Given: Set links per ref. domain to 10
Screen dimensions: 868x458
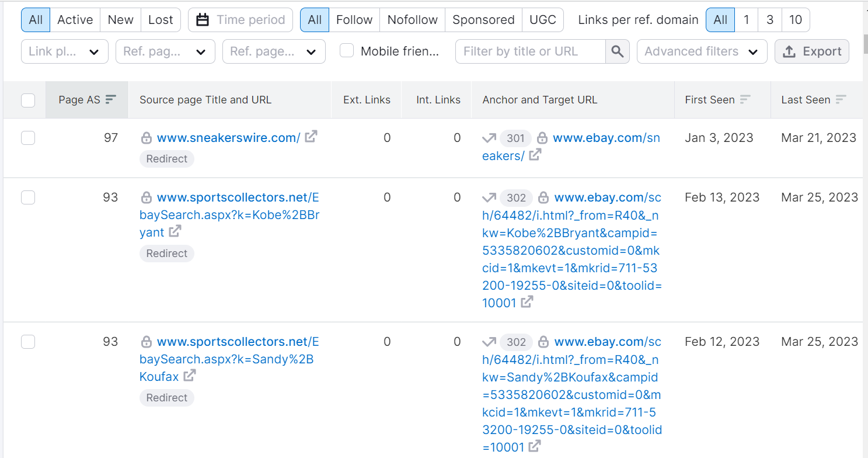Looking at the screenshot, I should click(x=795, y=20).
